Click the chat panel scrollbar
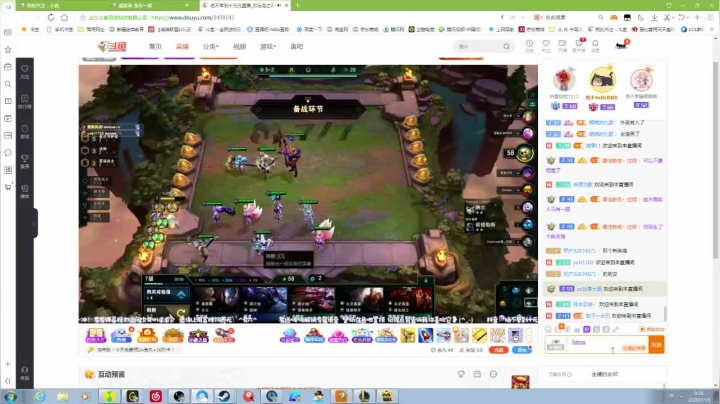Image resolution: width=720 pixels, height=404 pixels. point(665,314)
